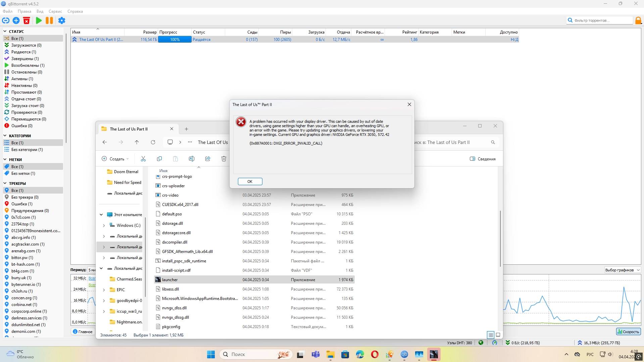Image resolution: width=644 pixels, height=362 pixels.
Task: Click the add torrent link icon in qBittorrent
Action: (6, 20)
